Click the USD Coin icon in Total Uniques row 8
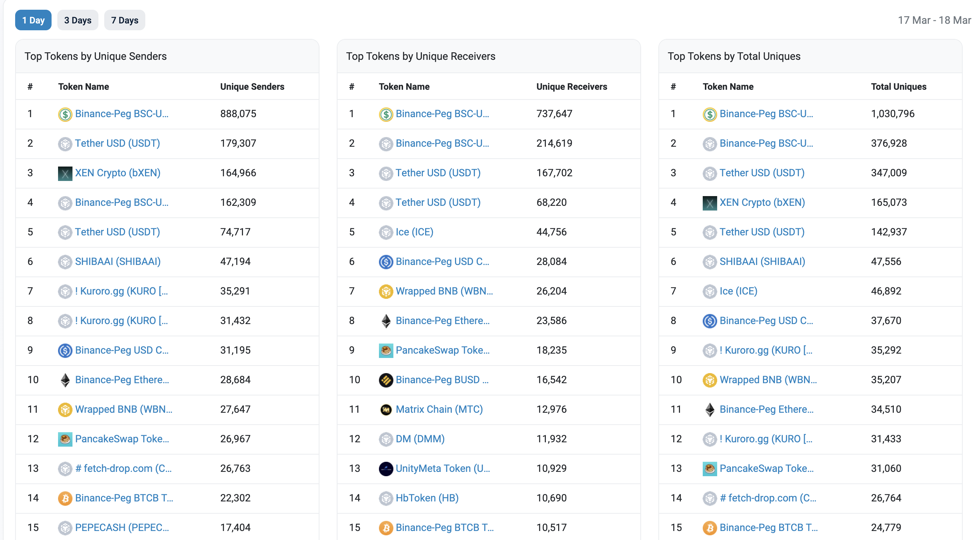 (x=710, y=321)
